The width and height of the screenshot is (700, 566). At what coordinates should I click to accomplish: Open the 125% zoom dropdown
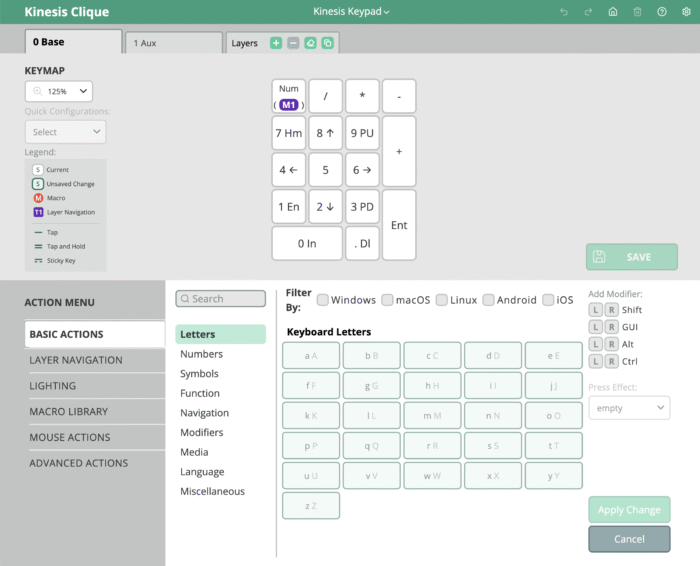[x=59, y=92]
